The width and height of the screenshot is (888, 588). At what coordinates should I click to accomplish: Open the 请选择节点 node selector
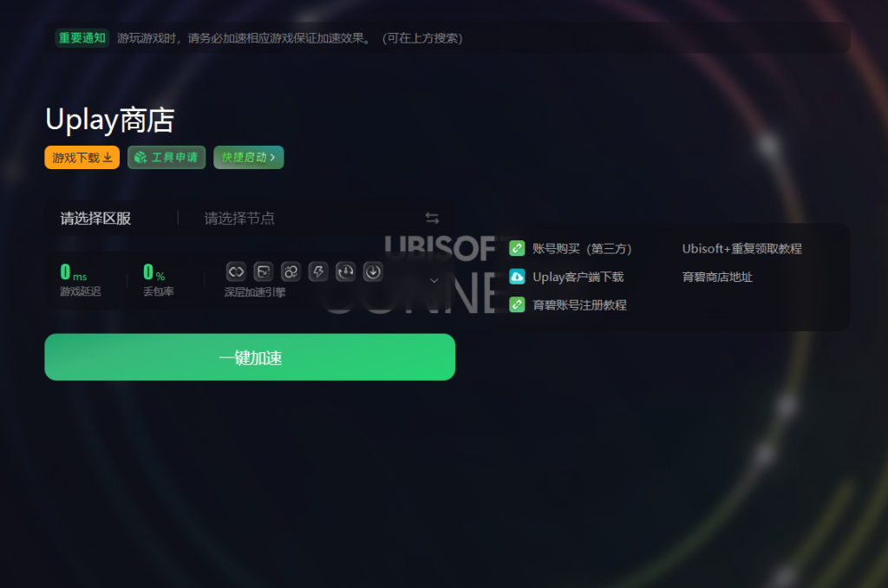click(x=239, y=218)
